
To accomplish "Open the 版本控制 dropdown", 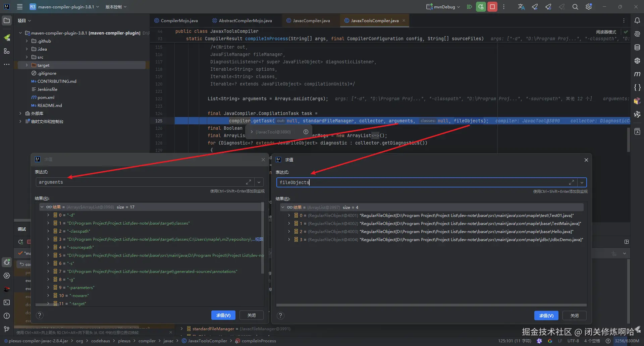I will pos(116,7).
